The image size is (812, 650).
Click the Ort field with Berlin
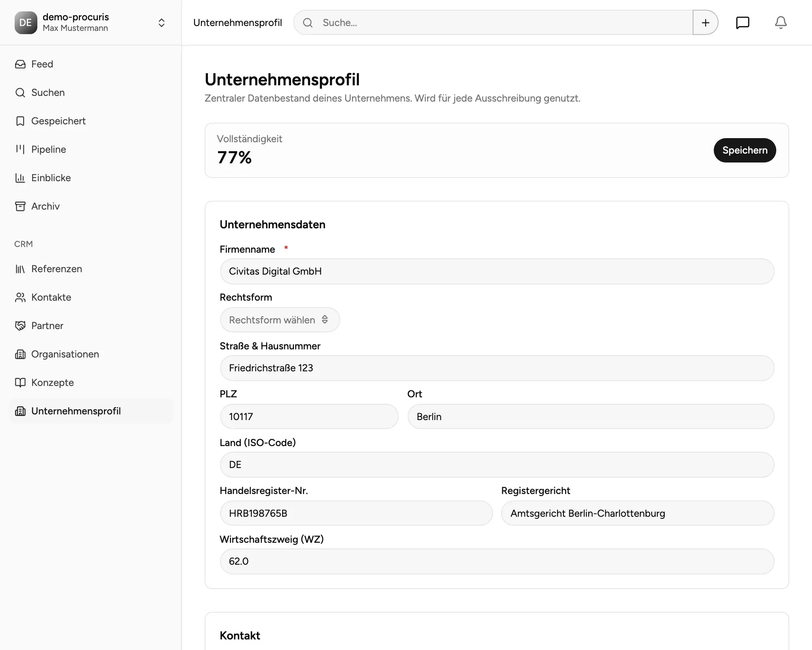(x=591, y=416)
